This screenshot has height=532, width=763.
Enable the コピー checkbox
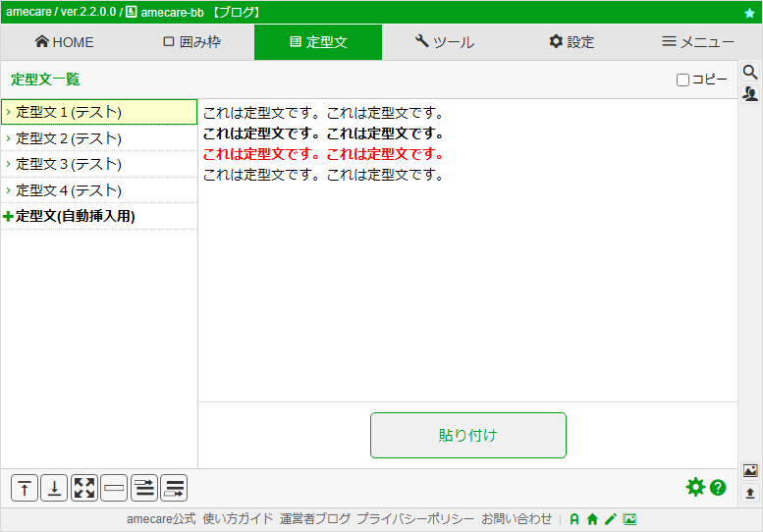click(682, 80)
